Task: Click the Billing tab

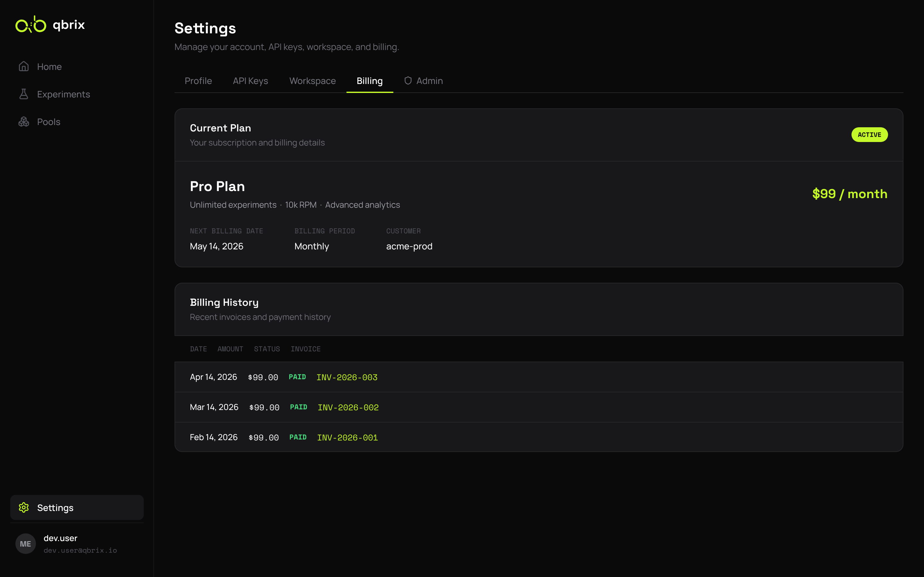Action: point(369,80)
